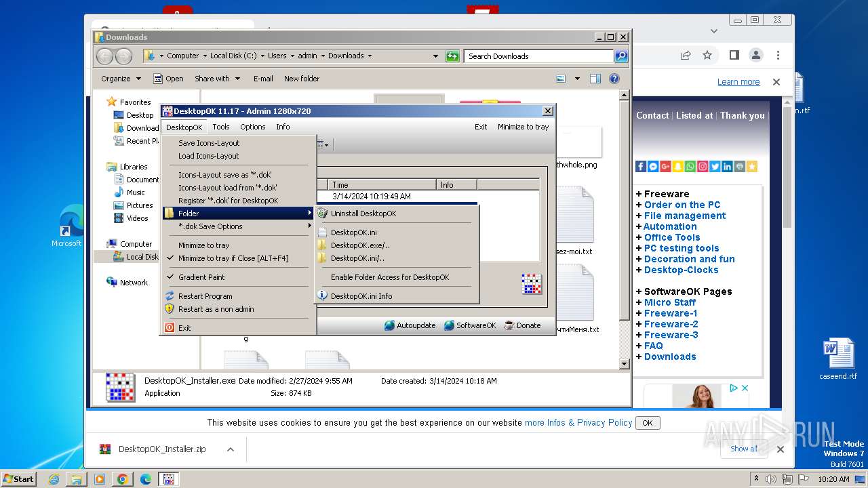Open the DesktopOK menu
868x488 pixels.
[x=184, y=127]
